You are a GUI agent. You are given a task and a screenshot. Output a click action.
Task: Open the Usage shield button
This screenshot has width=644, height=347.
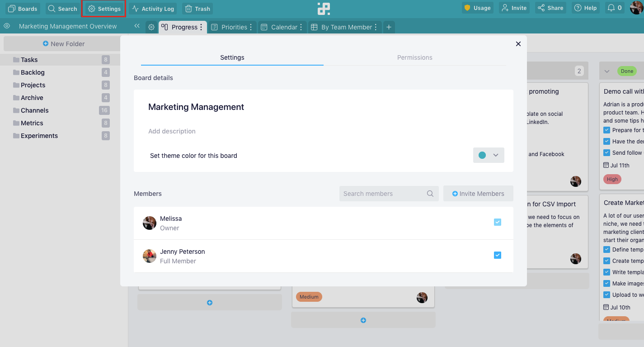coord(477,8)
